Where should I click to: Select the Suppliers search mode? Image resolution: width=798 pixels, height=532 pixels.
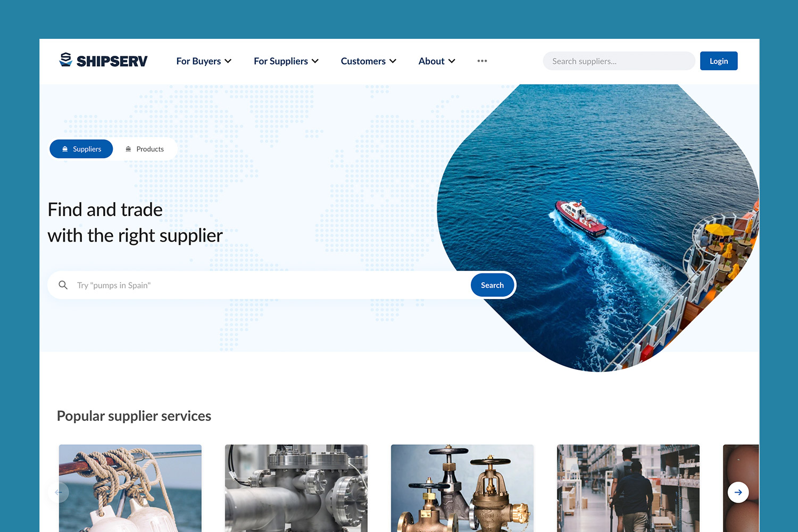click(x=81, y=149)
